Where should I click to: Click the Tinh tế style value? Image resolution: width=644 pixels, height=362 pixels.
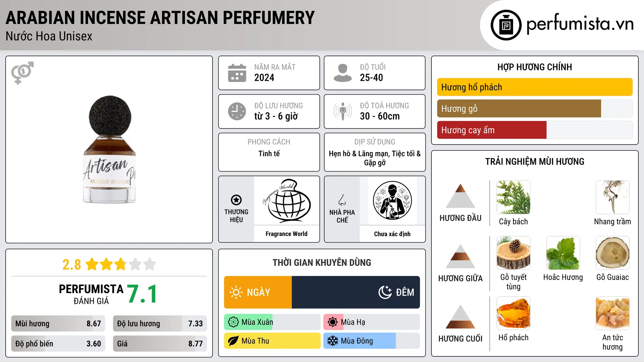point(269,154)
